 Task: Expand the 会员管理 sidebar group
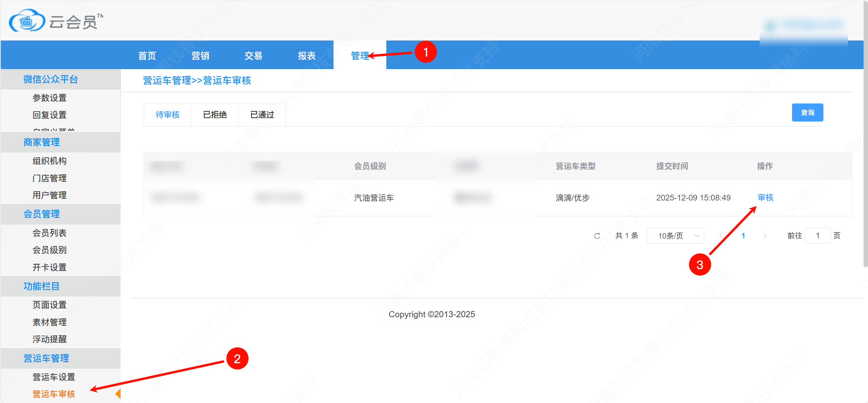pyautogui.click(x=42, y=214)
